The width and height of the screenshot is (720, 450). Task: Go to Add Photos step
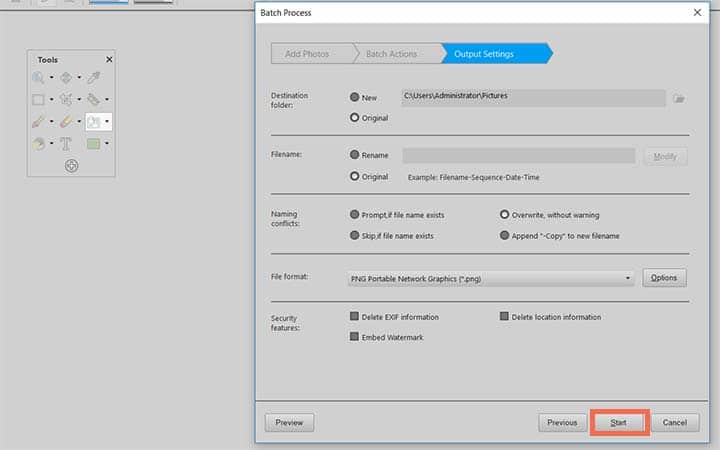point(311,54)
